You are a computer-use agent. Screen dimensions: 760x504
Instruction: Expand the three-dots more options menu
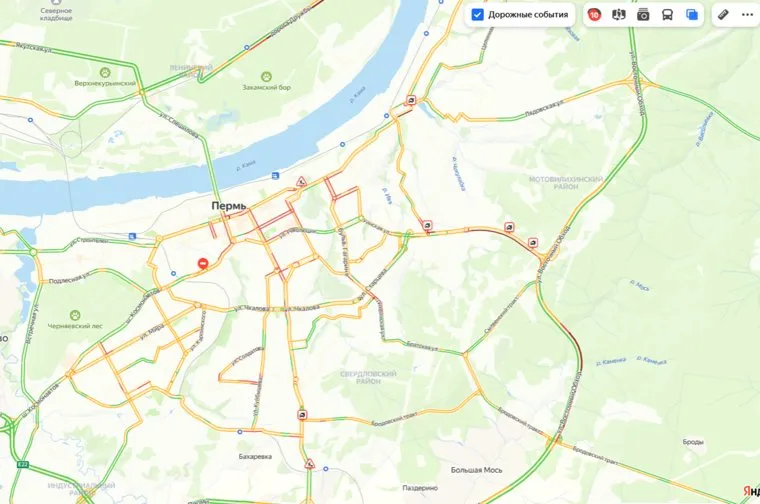747,15
